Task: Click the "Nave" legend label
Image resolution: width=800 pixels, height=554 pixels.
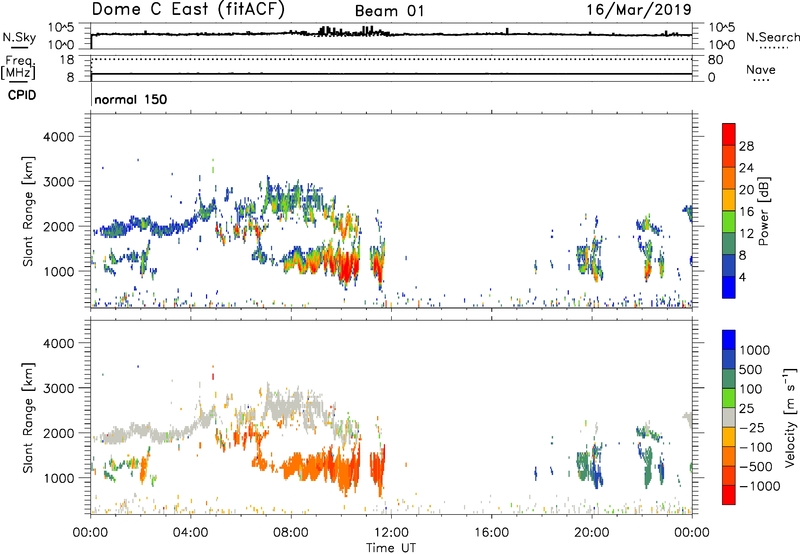Action: 761,69
